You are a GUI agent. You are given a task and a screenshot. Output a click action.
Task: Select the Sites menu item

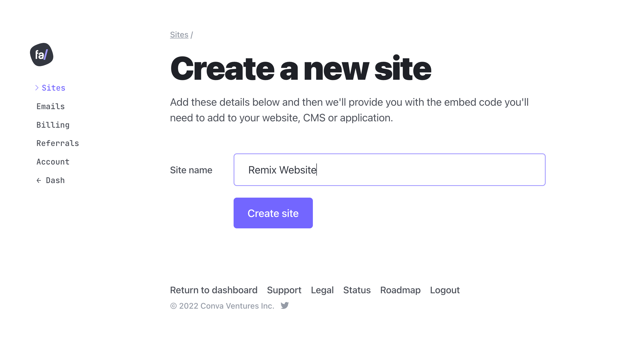tap(54, 88)
